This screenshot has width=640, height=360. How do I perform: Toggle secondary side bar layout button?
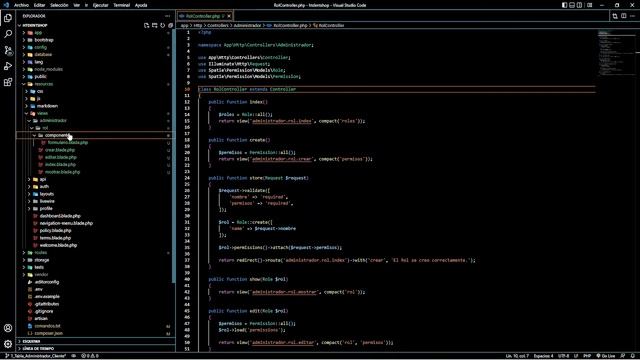[x=579, y=5]
